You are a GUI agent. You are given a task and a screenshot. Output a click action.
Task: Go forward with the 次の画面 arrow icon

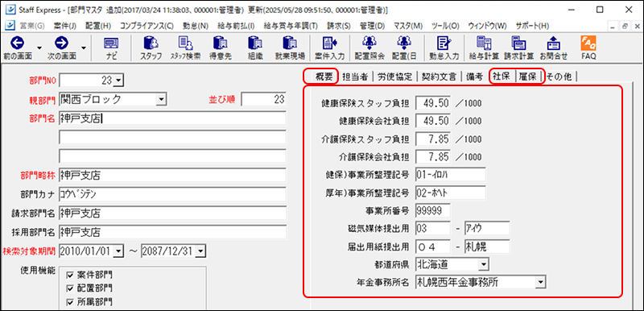(x=62, y=44)
